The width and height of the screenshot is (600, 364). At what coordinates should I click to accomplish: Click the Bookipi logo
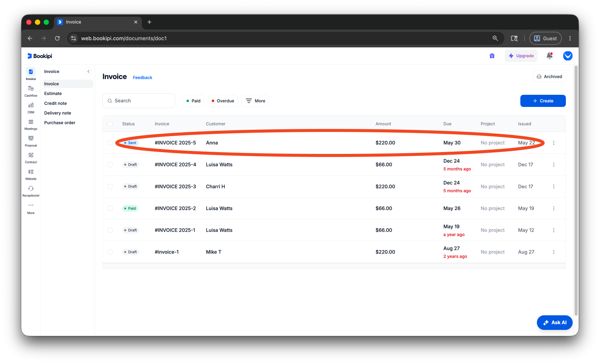click(x=40, y=56)
